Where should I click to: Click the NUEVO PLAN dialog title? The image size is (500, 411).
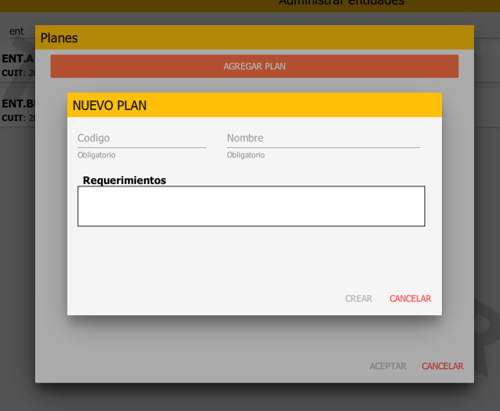[x=110, y=105]
